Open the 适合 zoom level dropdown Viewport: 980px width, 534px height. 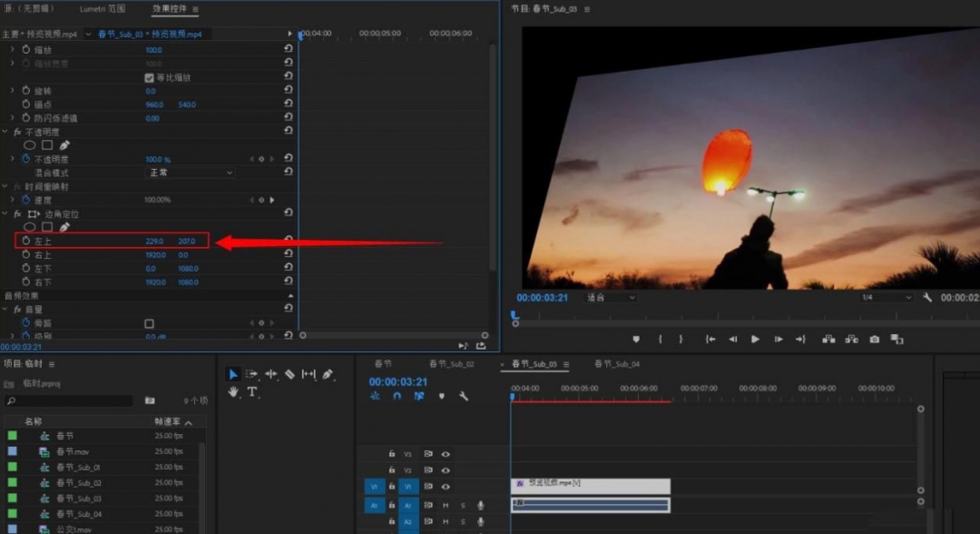tap(610, 298)
